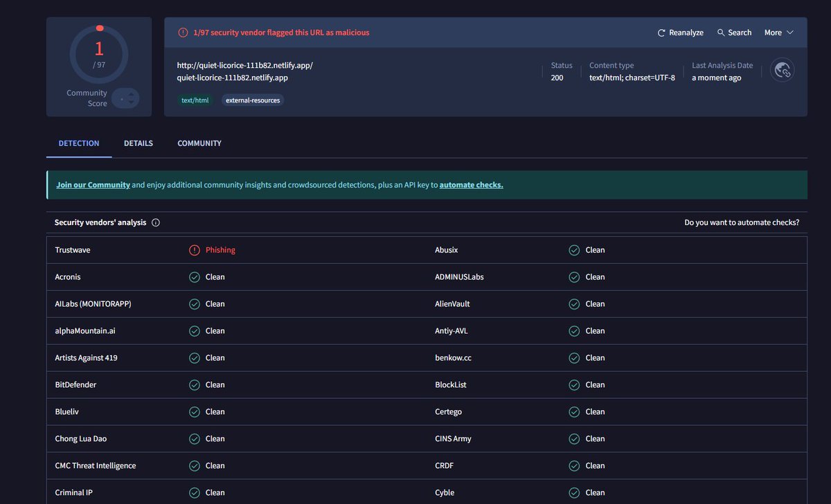831x504 pixels.
Task: Click the Clean checkmark icon for Blueliv
Action: coord(195,412)
